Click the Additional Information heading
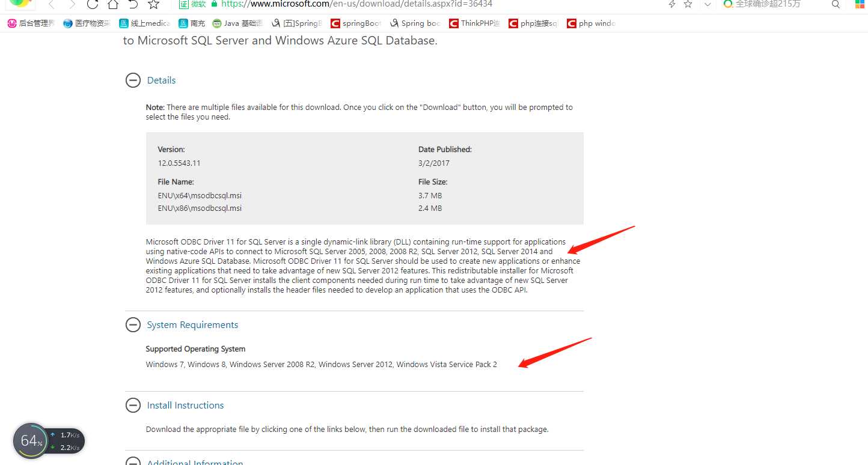Screen dimensions: 868x465 tap(195, 462)
